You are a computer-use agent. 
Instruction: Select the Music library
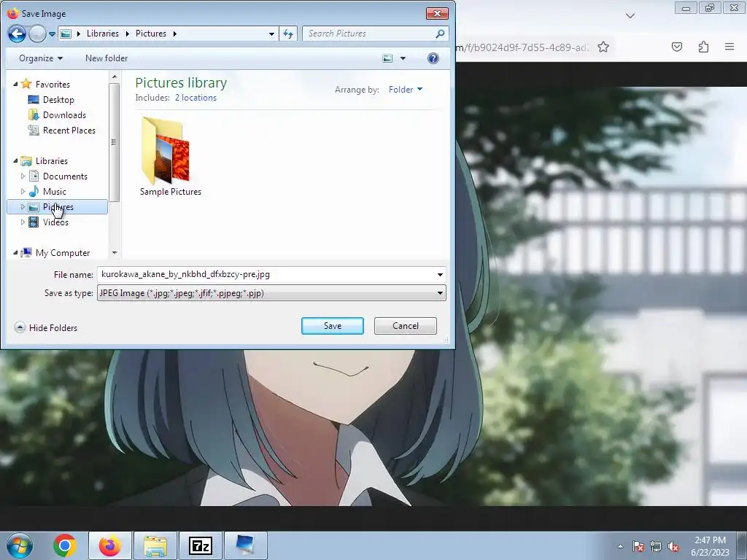(x=54, y=192)
